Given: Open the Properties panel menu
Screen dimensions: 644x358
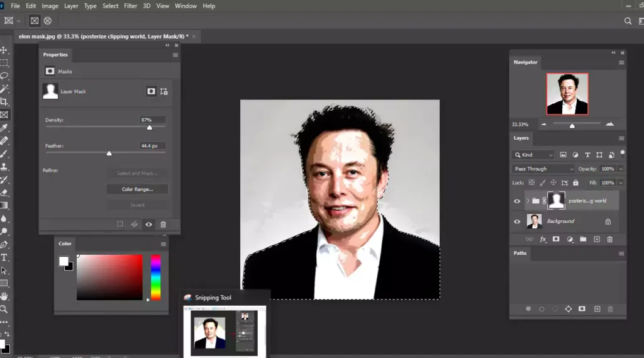Looking at the screenshot, I should point(175,55).
